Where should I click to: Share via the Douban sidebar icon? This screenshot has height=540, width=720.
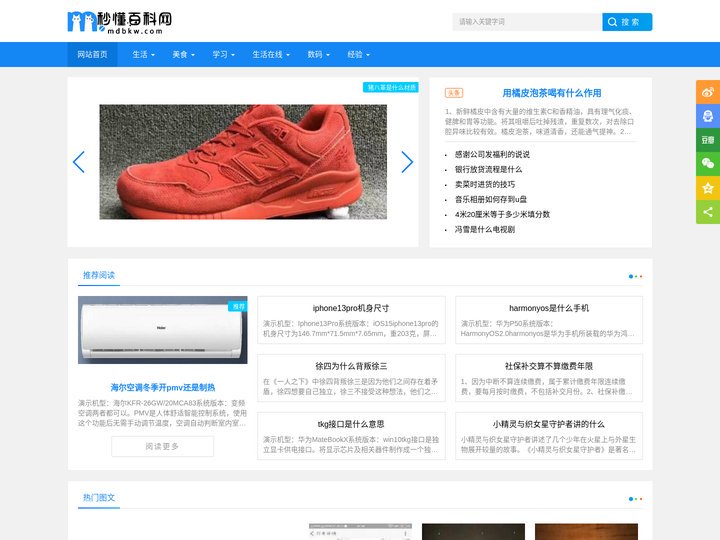pyautogui.click(x=708, y=140)
